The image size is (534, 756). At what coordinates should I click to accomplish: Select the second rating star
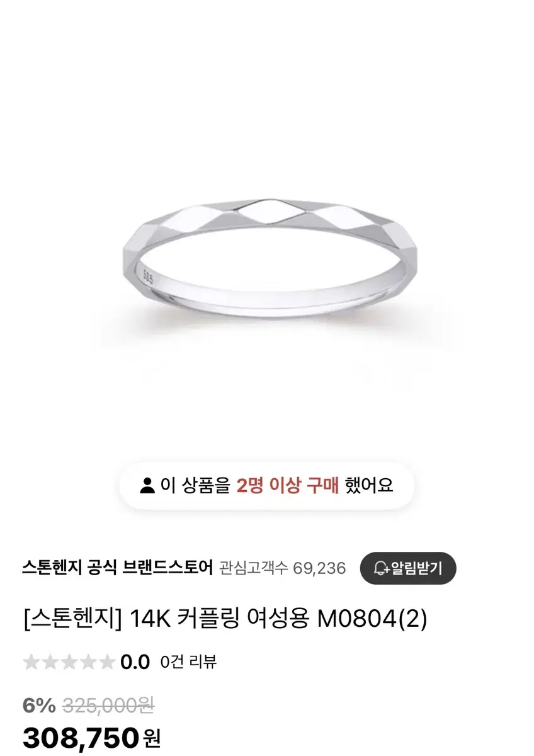coord(50,661)
